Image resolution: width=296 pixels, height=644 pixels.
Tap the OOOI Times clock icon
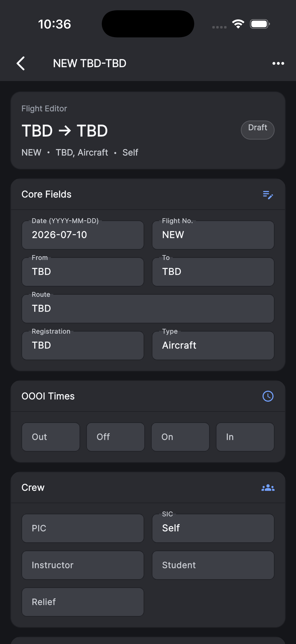(x=268, y=396)
